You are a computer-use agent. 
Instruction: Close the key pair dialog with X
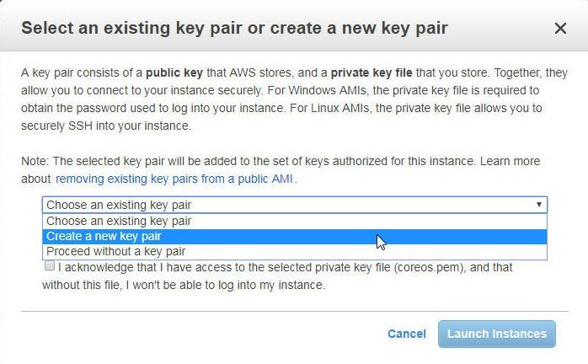point(560,28)
